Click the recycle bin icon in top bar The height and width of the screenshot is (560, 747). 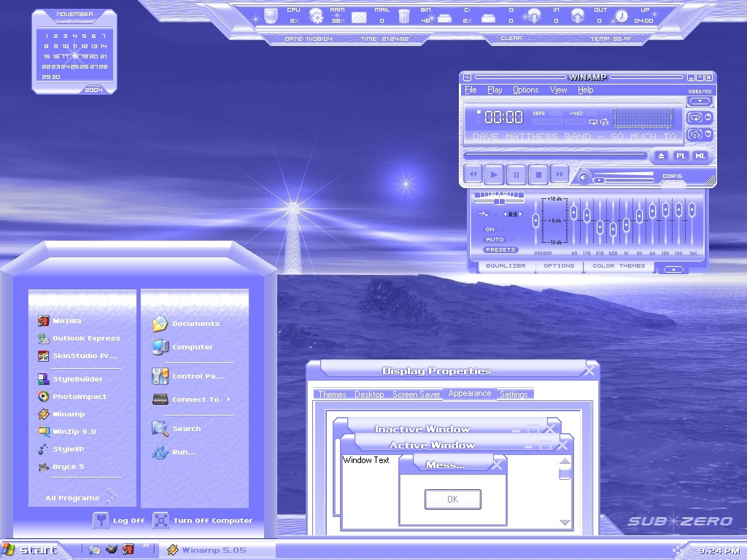point(403,16)
